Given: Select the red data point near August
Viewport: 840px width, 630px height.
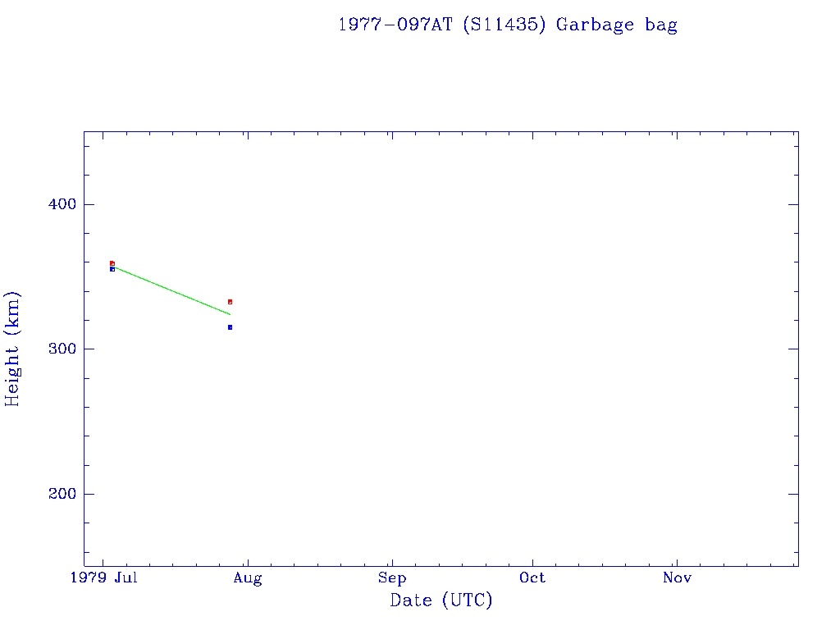Looking at the screenshot, I should click(230, 302).
